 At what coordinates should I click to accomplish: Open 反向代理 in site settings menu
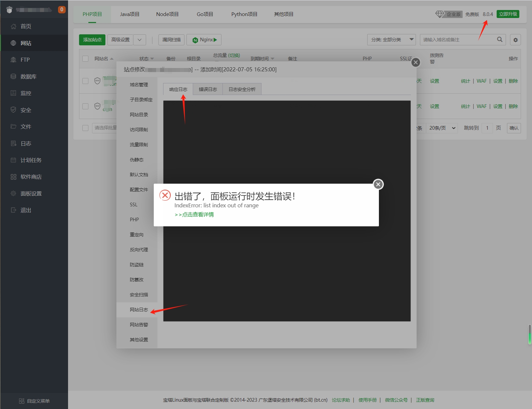click(137, 250)
